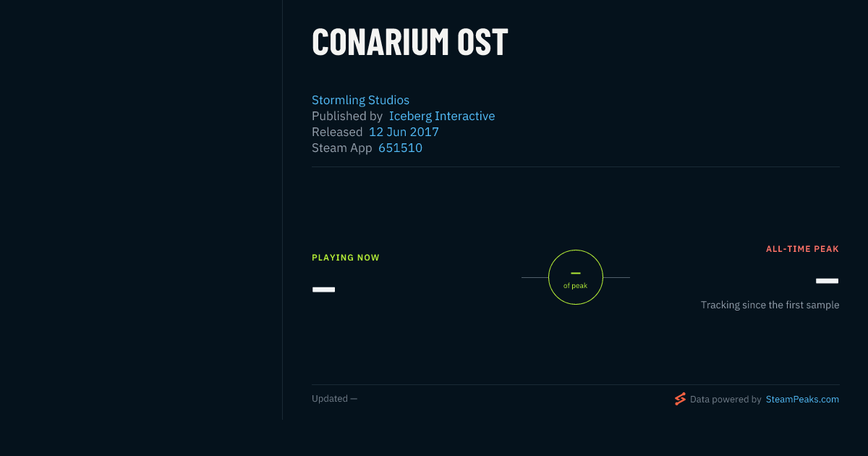
Task: Click the 'Steam App' label text
Action: click(342, 148)
